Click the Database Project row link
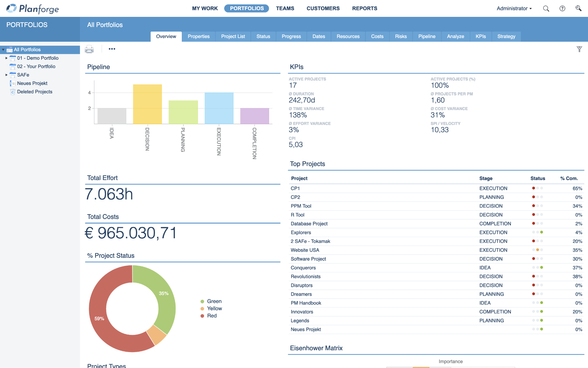This screenshot has height=368, width=588. point(309,224)
